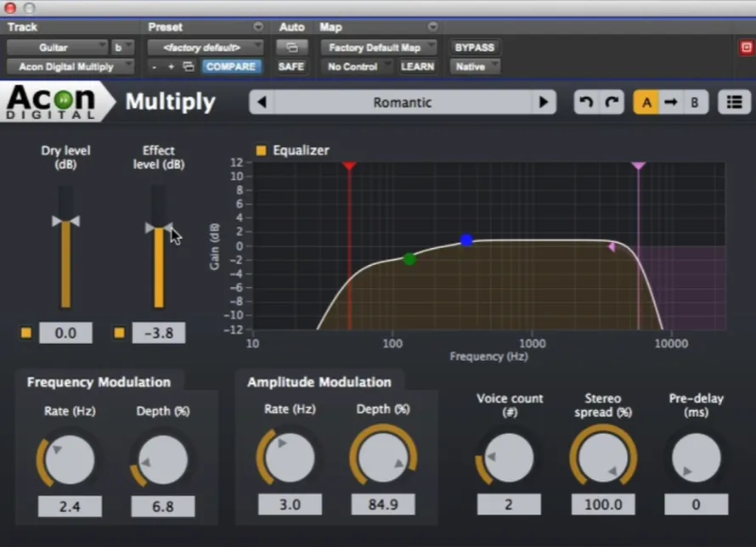Open the factory default preset dropdown
Viewport: 756px width, 547px height.
coord(205,48)
